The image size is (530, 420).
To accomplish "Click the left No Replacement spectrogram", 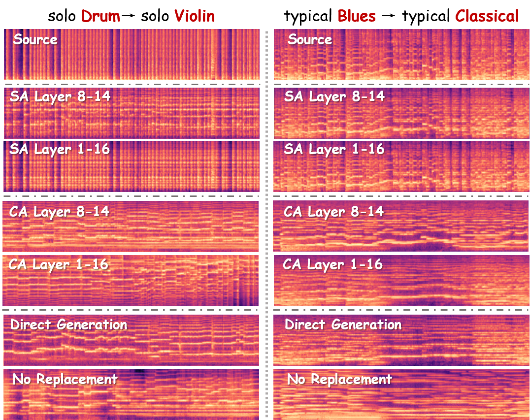I will tap(131, 394).
